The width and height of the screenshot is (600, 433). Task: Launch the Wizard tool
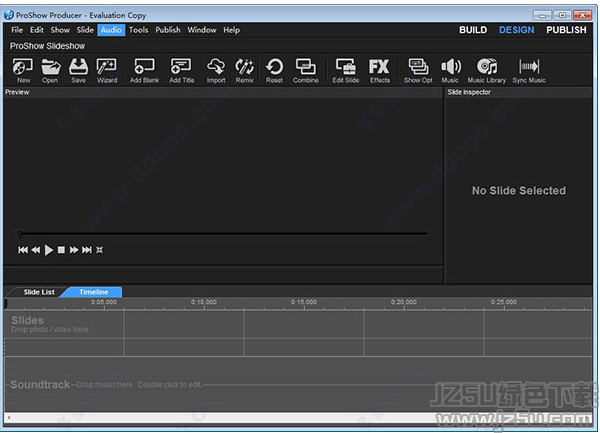(107, 71)
